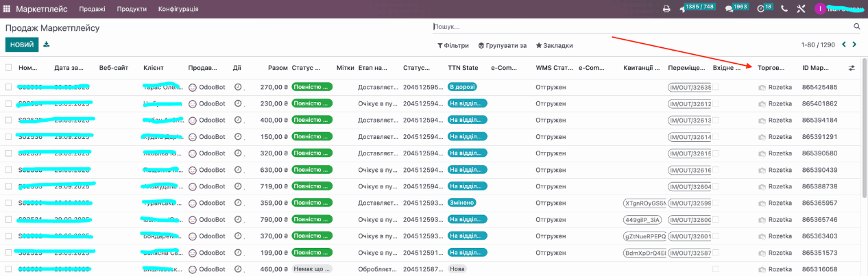The width and height of the screenshot is (868, 276).
Task: Click the search magnifier icon
Action: point(856,27)
